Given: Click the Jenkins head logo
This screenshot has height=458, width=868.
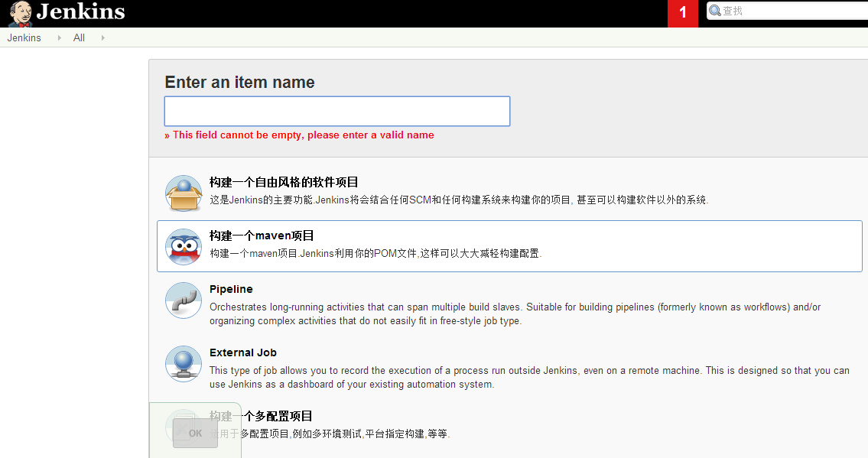Looking at the screenshot, I should coord(18,12).
